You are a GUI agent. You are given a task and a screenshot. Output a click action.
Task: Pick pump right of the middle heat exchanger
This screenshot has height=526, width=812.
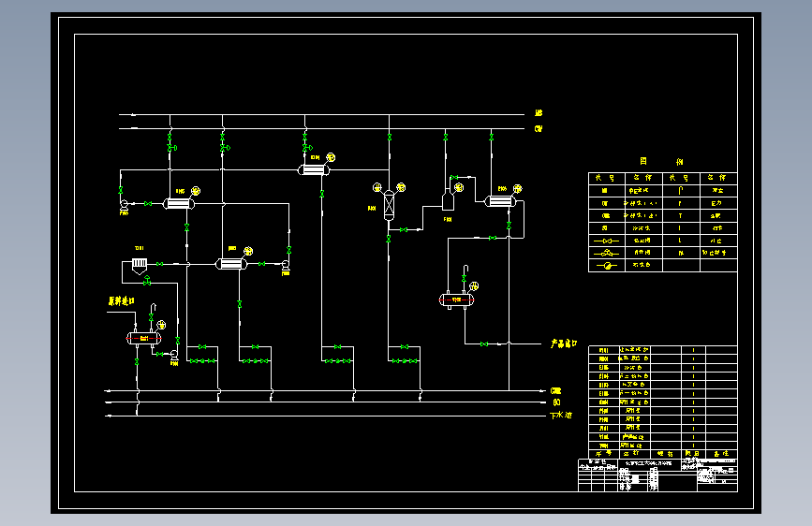click(x=285, y=265)
